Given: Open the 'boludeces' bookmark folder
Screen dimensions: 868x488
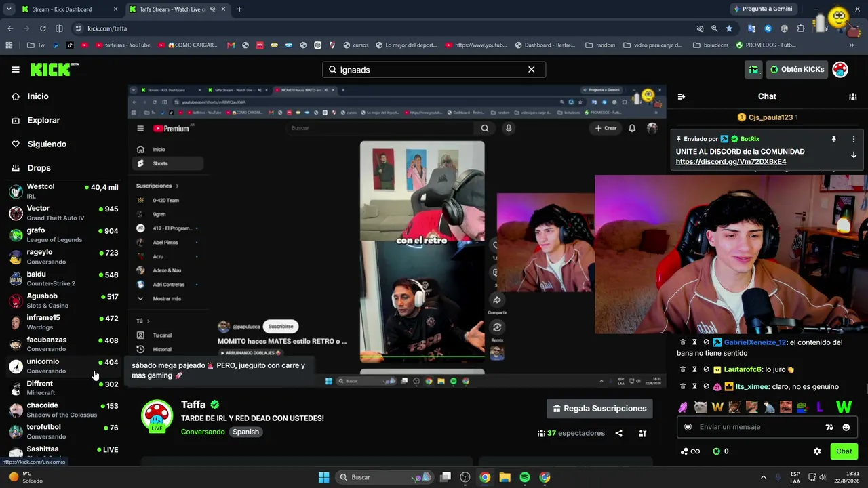Looking at the screenshot, I should pos(711,45).
